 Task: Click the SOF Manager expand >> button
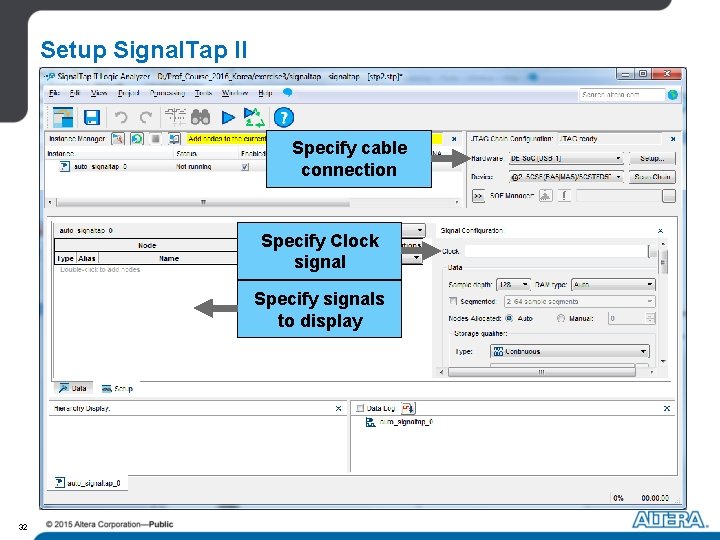(478, 196)
